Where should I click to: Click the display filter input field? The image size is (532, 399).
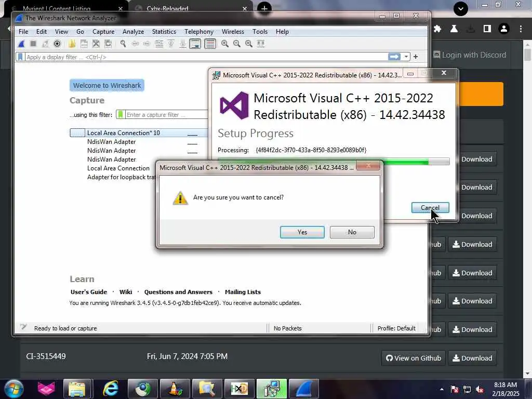206,57
